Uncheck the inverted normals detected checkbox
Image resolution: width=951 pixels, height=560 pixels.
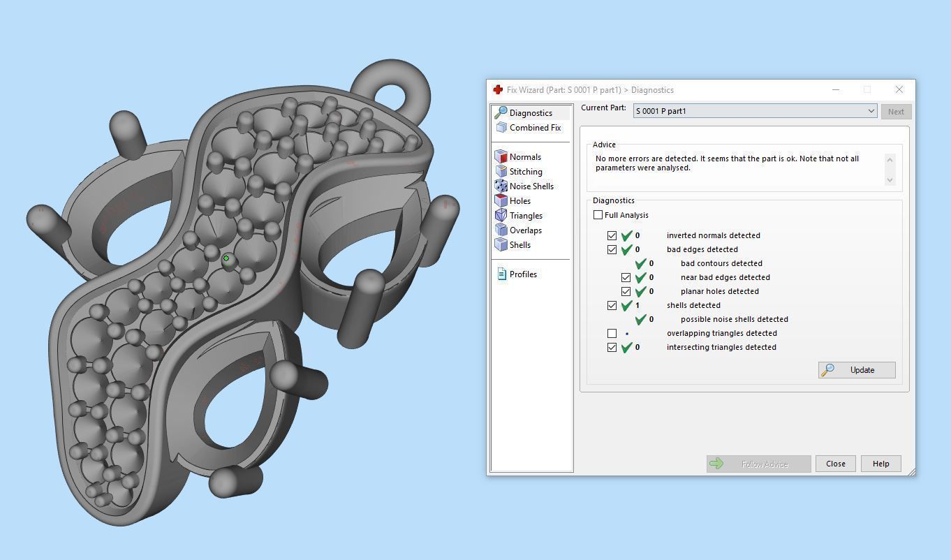612,235
